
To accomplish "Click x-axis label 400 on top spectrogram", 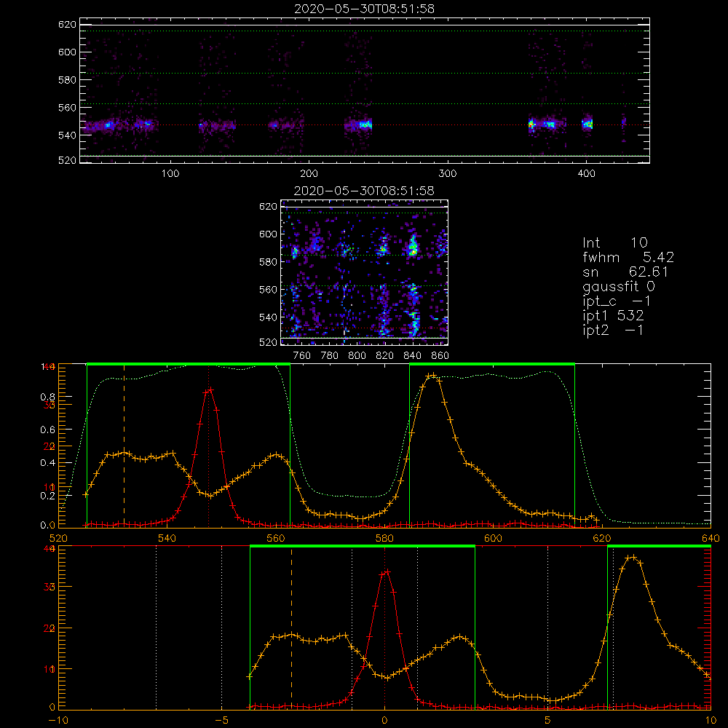I will 586,174.
